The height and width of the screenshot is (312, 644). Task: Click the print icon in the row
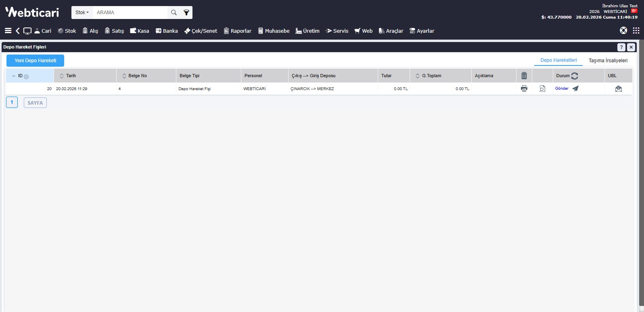[524, 89]
